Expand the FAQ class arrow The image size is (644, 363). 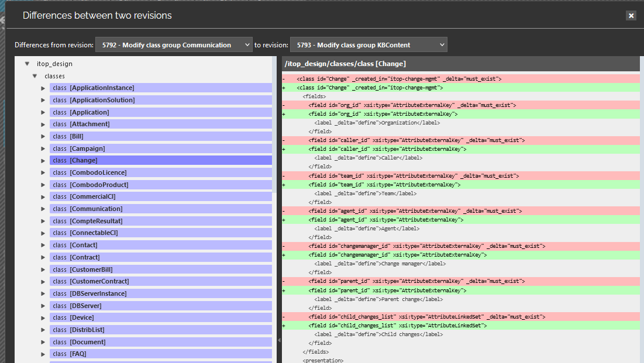tap(43, 354)
